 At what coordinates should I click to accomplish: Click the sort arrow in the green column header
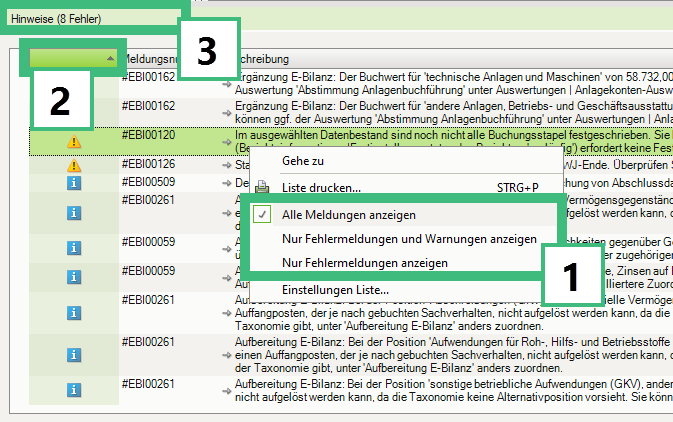[x=109, y=60]
